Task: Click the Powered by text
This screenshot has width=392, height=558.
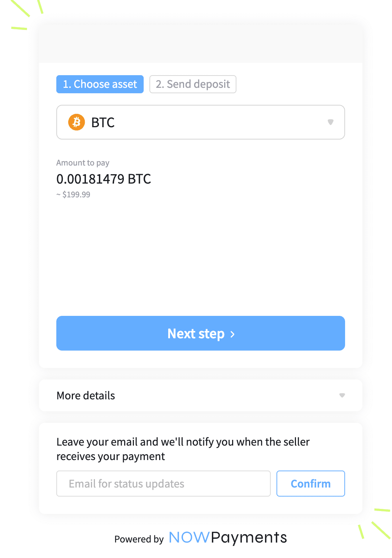Action: pyautogui.click(x=139, y=539)
